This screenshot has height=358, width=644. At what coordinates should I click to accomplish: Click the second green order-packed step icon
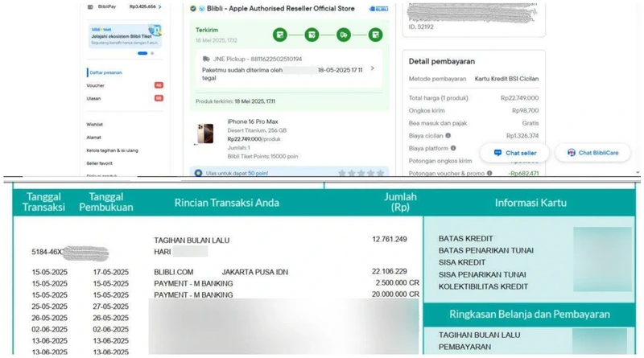tap(312, 35)
